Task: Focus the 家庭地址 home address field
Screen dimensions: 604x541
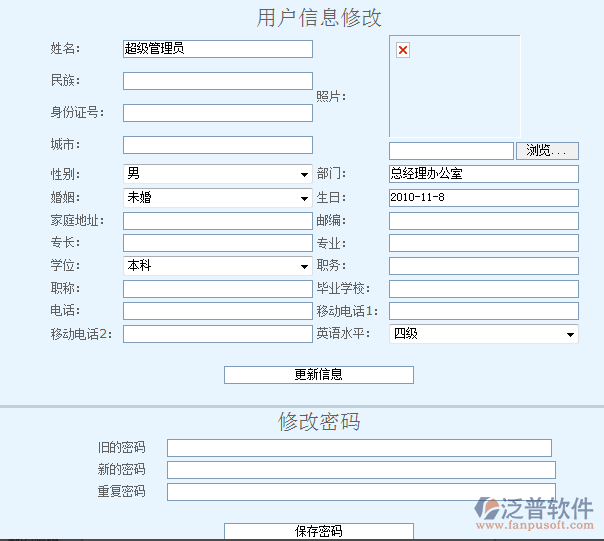Action: point(217,220)
